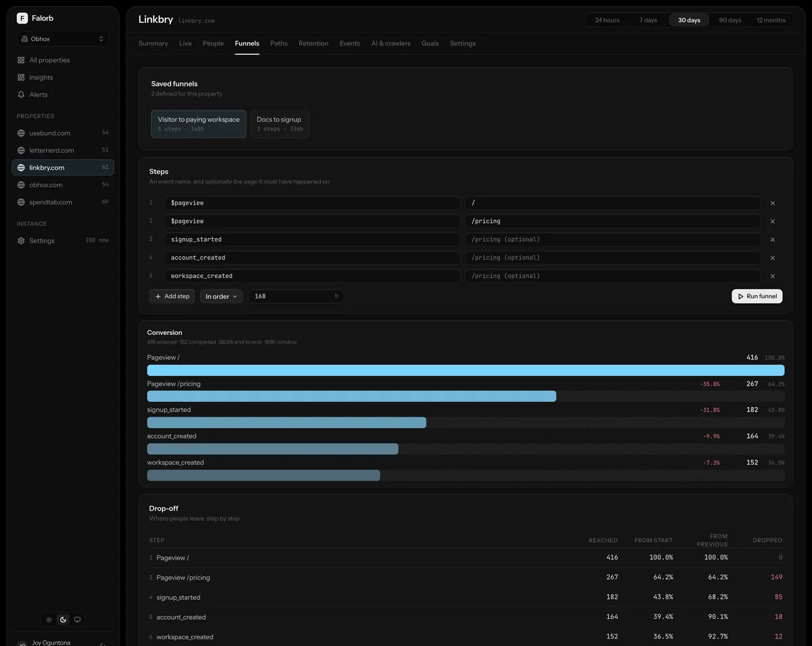Image resolution: width=812 pixels, height=646 pixels.
Task: Switch the range to 12 months
Action: (x=771, y=20)
